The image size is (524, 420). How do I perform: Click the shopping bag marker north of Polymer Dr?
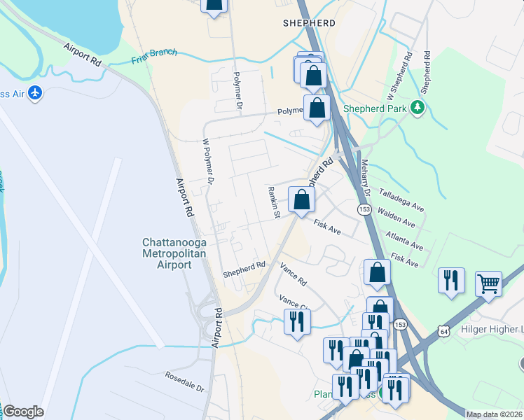point(214,7)
